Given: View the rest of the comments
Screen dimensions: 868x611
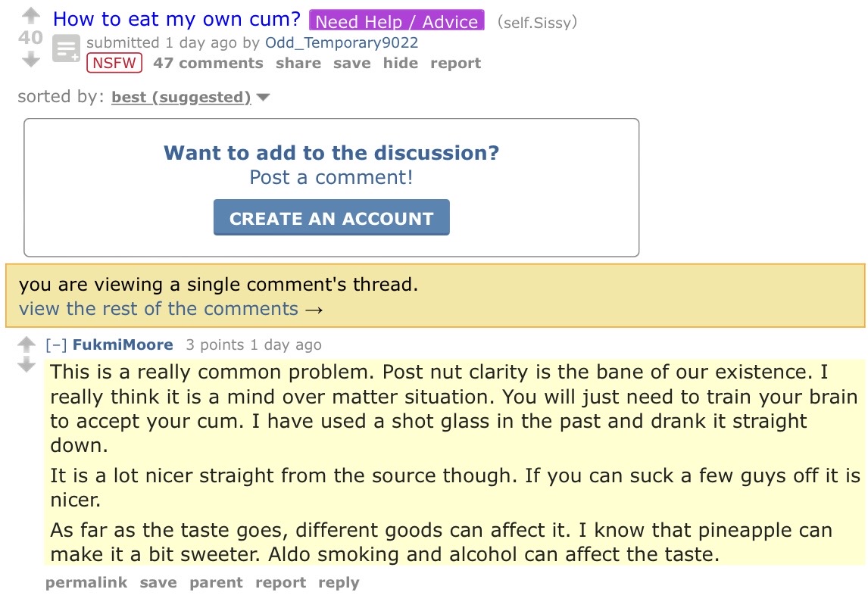Looking at the screenshot, I should coord(171,309).
